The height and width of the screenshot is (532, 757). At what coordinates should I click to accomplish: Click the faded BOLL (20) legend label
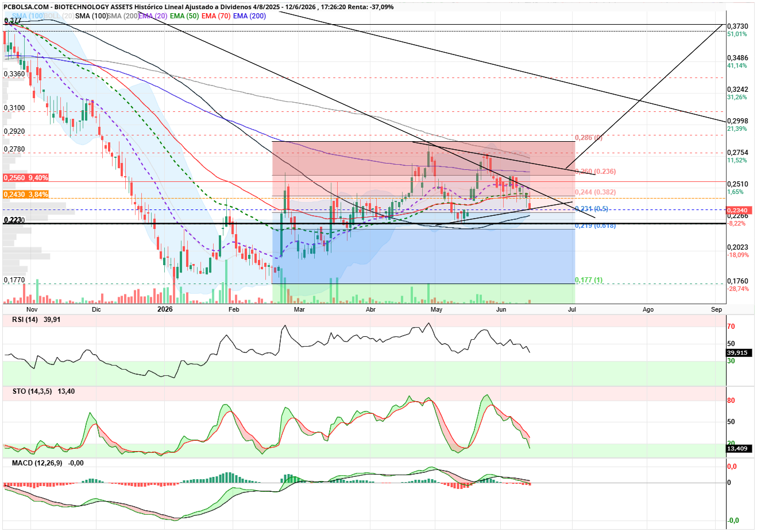[59, 16]
